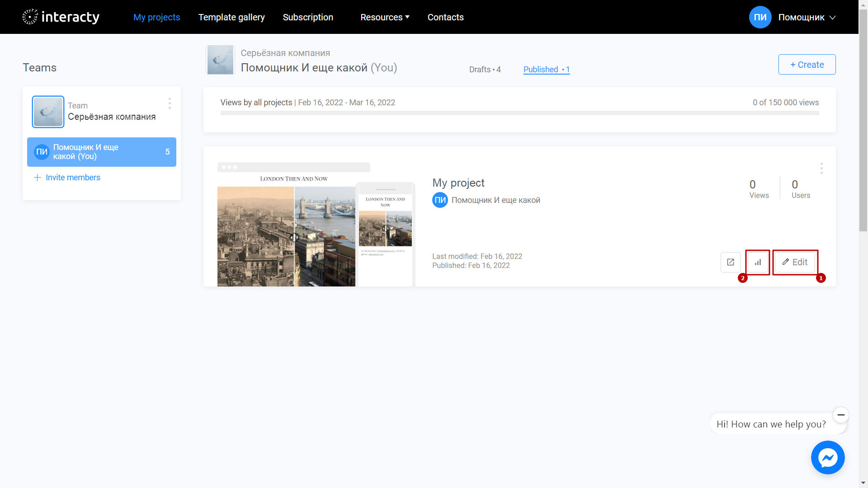
Task: Click the Messenger chat bubble icon
Action: tap(827, 458)
